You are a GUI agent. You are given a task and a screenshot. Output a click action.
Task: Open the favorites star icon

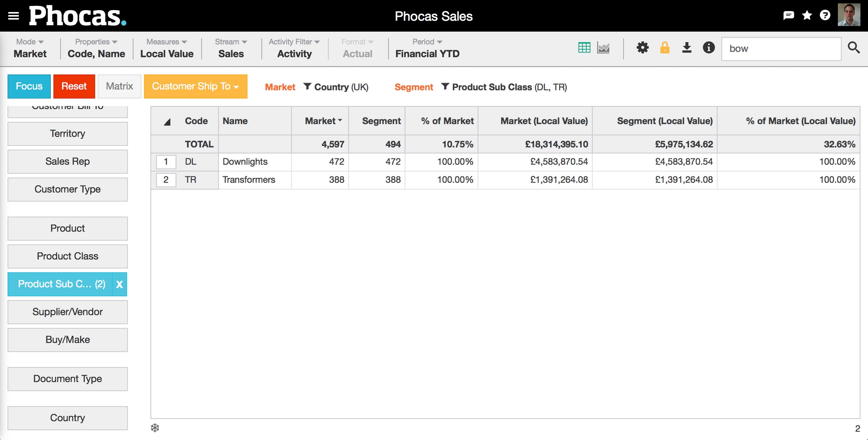[807, 15]
